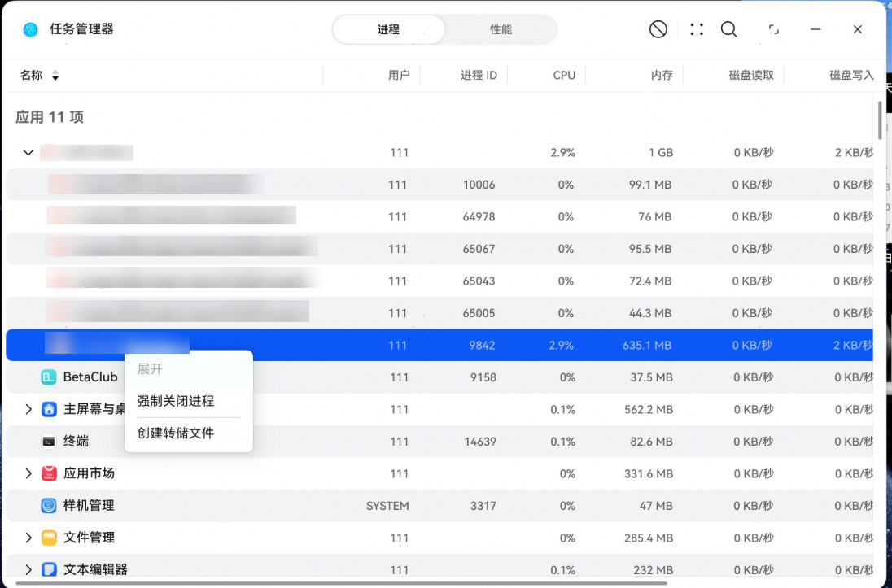Click the task manager app logo icon

[x=30, y=28]
